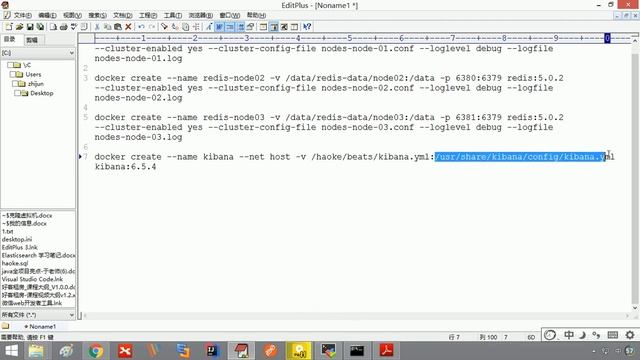Click the Cut (scissors) toolbar icon

(97, 27)
